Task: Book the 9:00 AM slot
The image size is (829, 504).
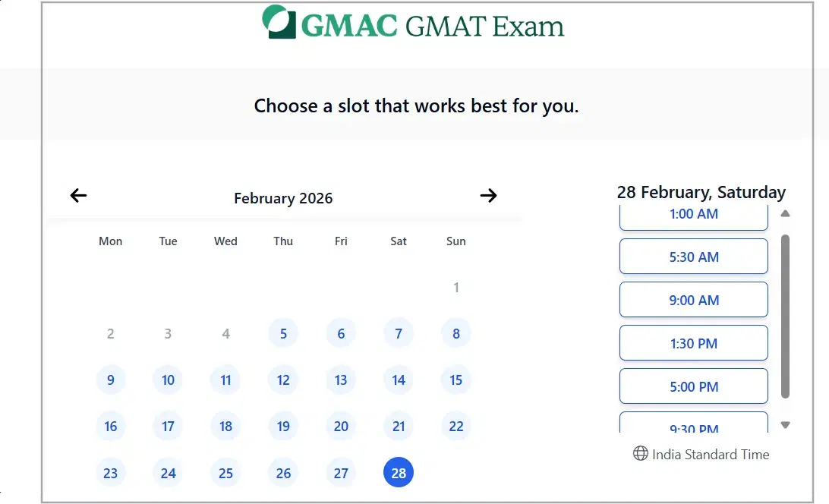Action: coord(693,299)
